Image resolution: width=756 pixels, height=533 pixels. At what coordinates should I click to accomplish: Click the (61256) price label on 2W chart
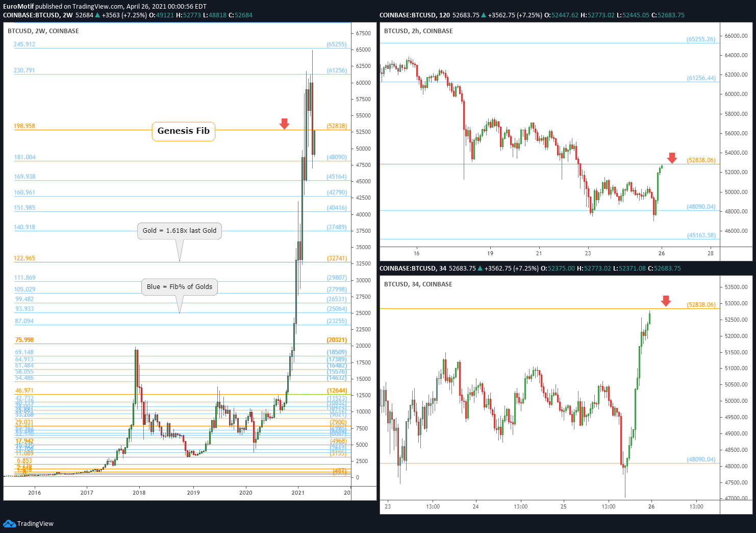(x=337, y=70)
